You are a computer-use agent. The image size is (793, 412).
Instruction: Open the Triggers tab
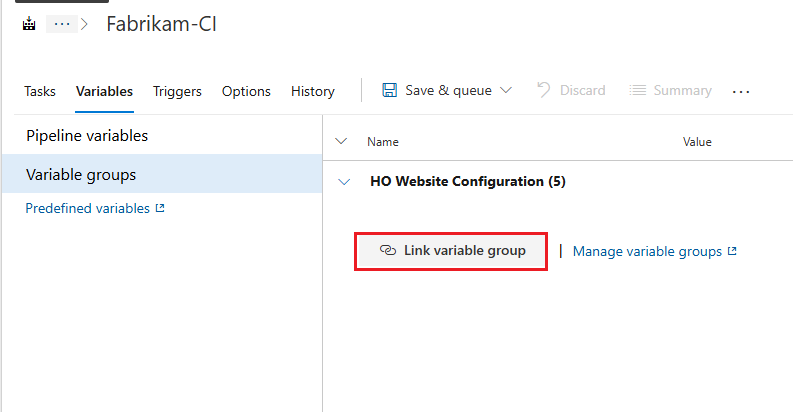(x=177, y=91)
